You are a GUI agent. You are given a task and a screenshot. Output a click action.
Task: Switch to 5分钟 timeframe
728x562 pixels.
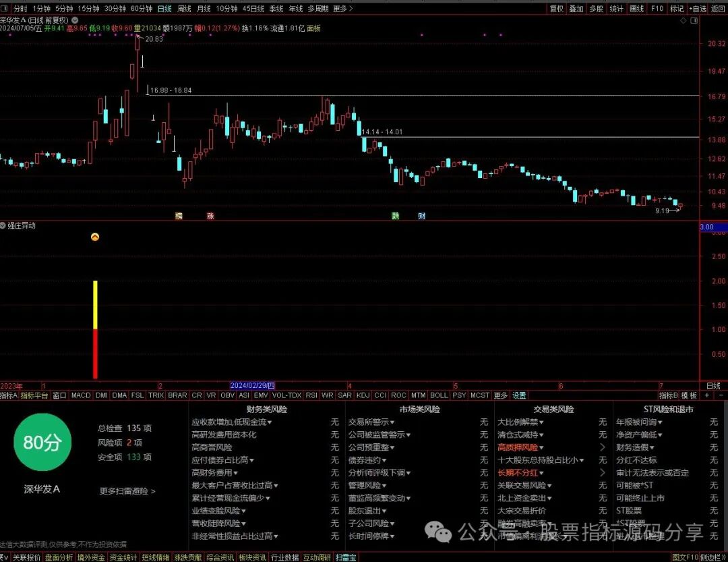[64, 8]
